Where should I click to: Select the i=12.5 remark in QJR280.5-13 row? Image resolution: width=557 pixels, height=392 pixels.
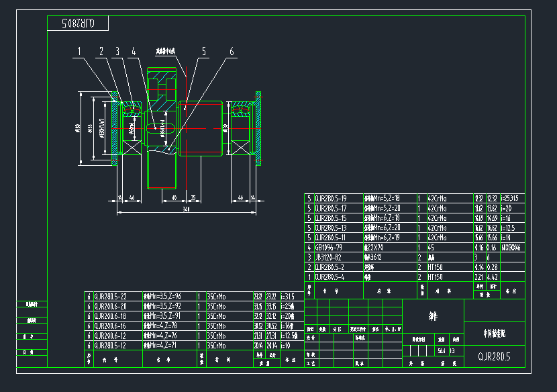[512, 228]
